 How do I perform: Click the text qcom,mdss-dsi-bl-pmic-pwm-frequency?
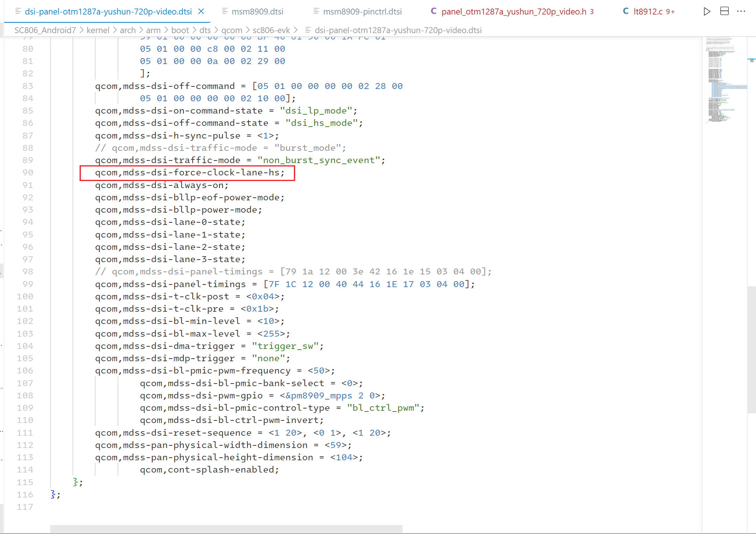click(193, 371)
